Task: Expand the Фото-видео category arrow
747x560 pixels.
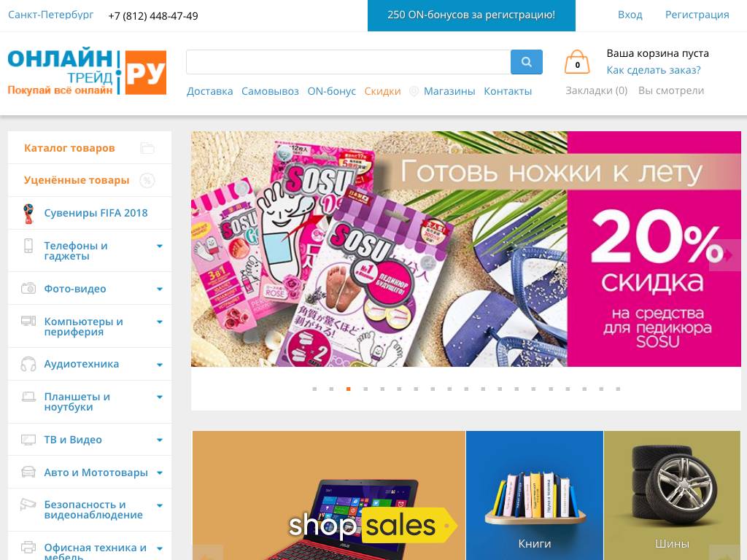Action: 160,289
